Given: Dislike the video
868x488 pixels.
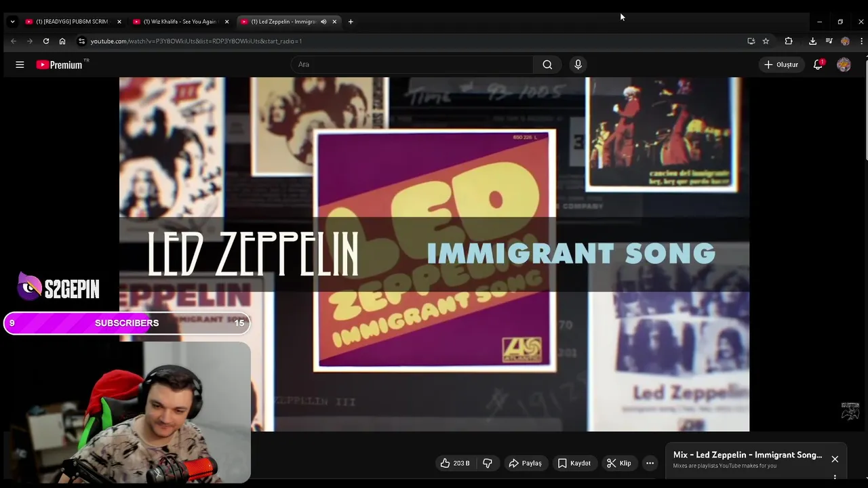Looking at the screenshot, I should tap(487, 463).
